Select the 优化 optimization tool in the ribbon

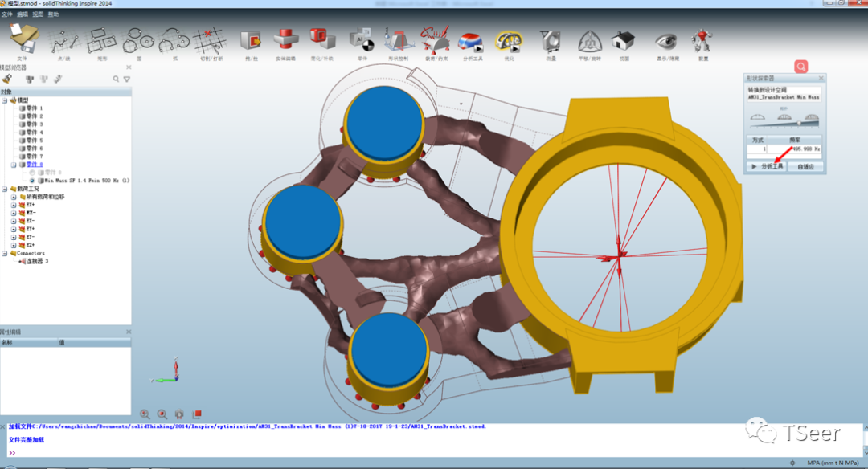508,40
